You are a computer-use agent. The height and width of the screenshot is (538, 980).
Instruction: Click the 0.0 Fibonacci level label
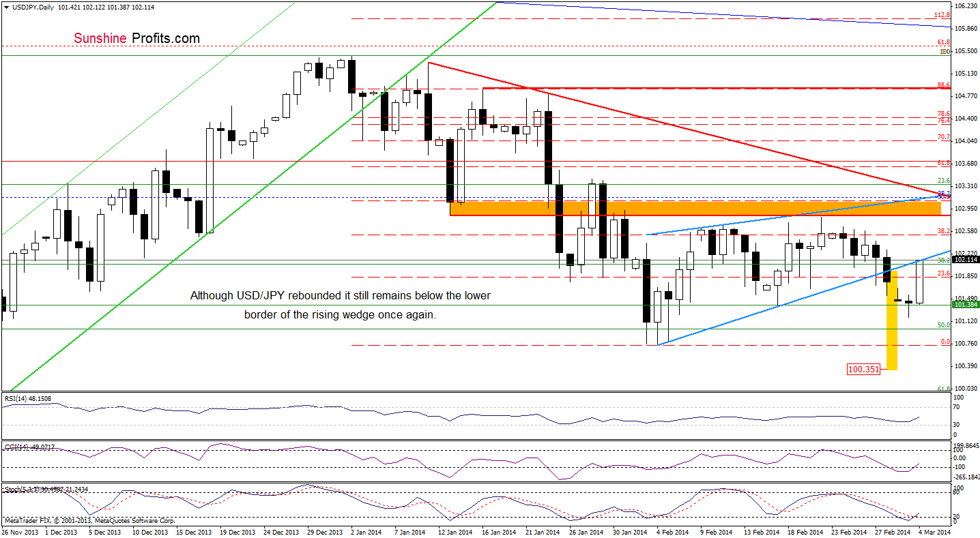pyautogui.click(x=945, y=341)
